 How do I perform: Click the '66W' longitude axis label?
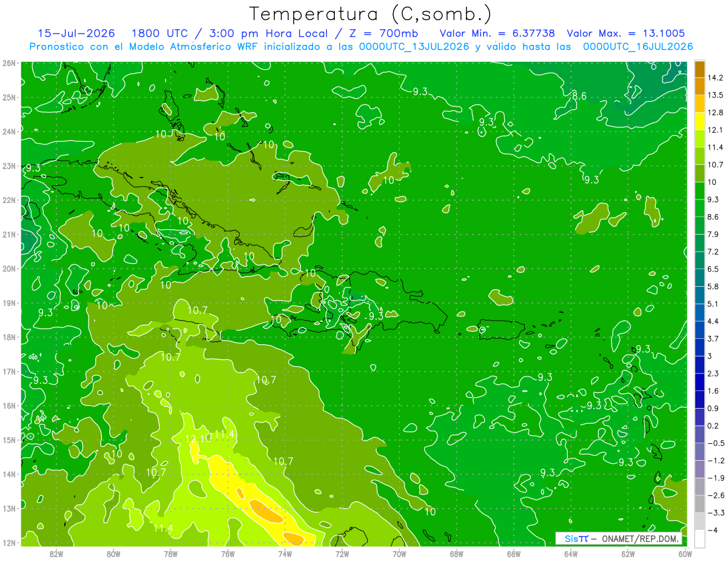pyautogui.click(x=514, y=553)
